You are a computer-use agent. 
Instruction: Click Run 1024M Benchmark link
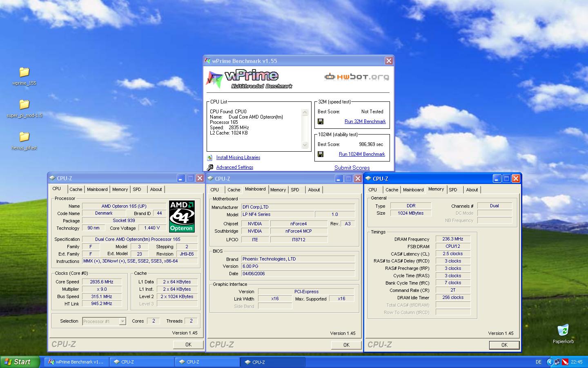coord(362,154)
